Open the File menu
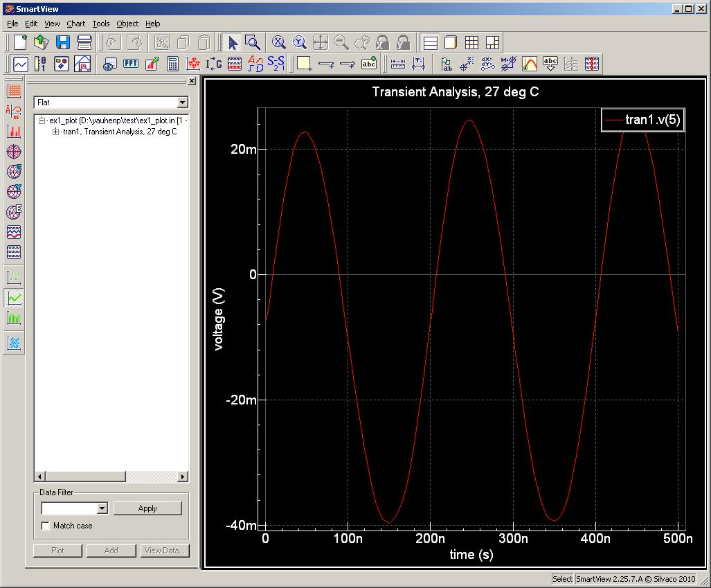 point(12,24)
